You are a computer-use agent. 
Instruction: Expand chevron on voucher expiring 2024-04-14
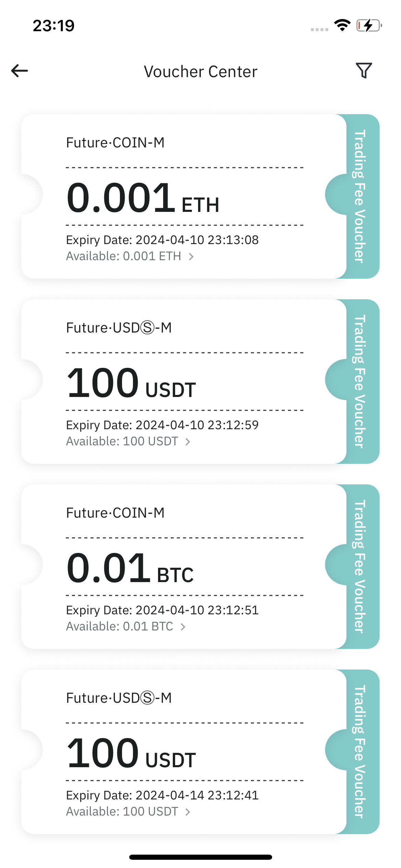click(x=188, y=812)
